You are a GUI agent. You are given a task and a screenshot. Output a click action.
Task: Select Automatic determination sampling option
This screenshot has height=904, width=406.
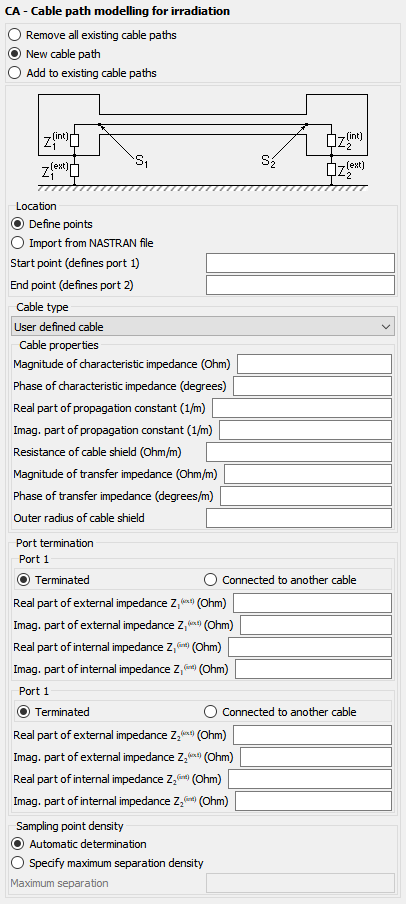(x=79, y=844)
